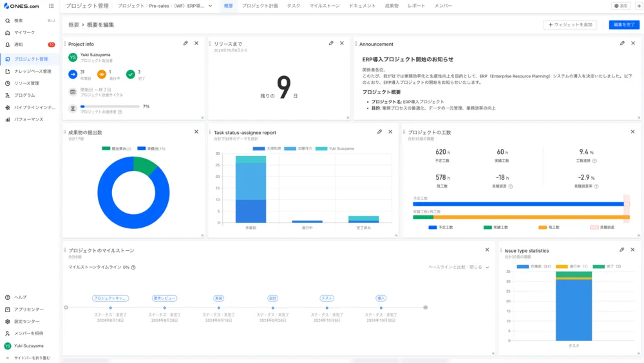Switch to マイルストーン tab

tap(325, 6)
